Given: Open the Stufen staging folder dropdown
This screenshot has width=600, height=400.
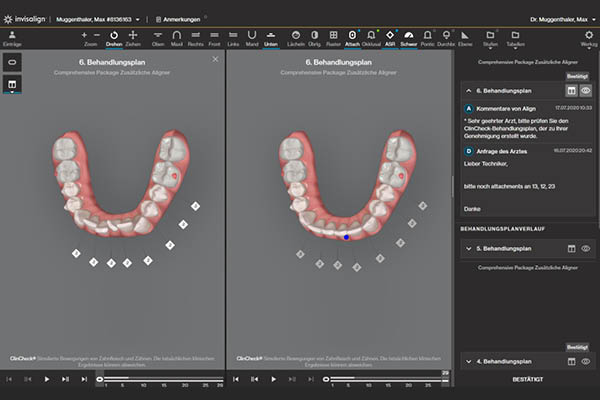Looking at the screenshot, I should tap(490, 39).
